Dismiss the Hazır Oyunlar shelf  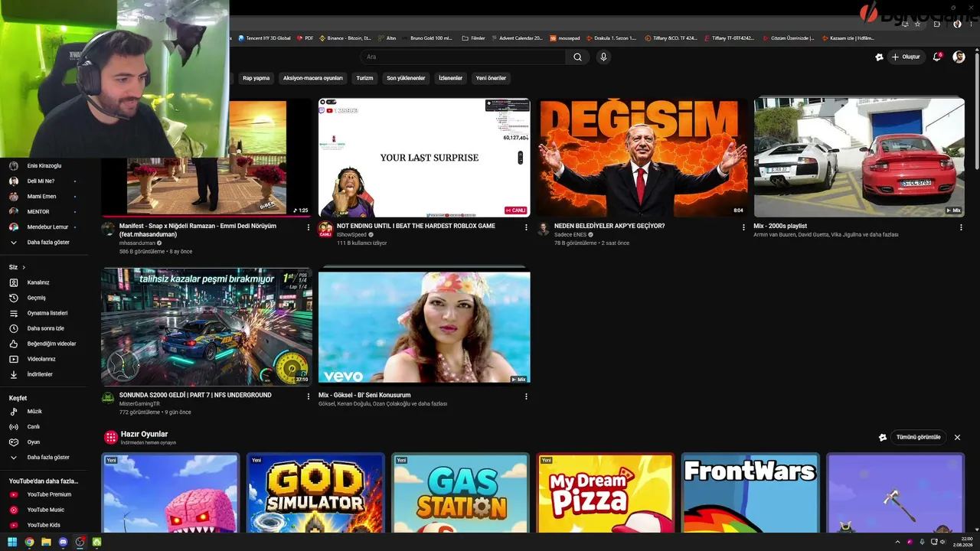click(957, 438)
